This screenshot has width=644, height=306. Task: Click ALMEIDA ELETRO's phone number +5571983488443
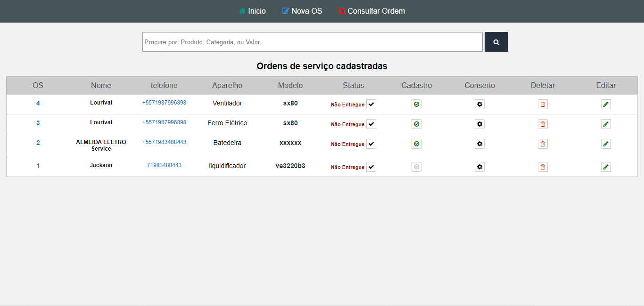coord(164,142)
